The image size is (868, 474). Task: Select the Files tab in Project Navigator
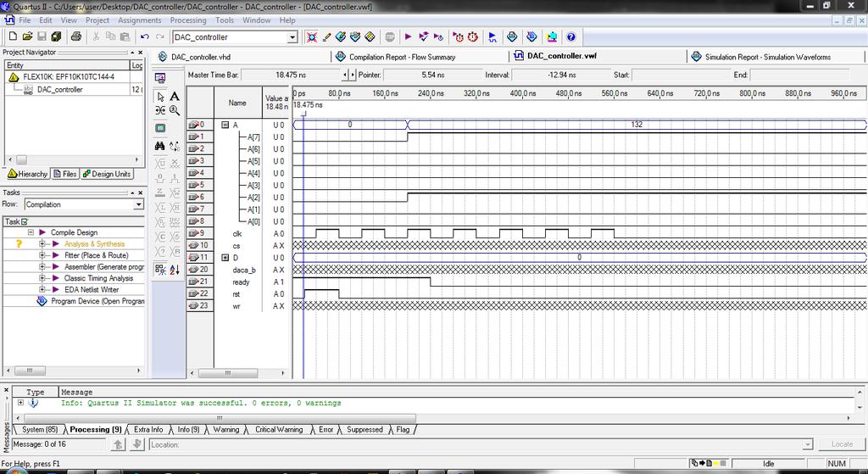coord(64,174)
